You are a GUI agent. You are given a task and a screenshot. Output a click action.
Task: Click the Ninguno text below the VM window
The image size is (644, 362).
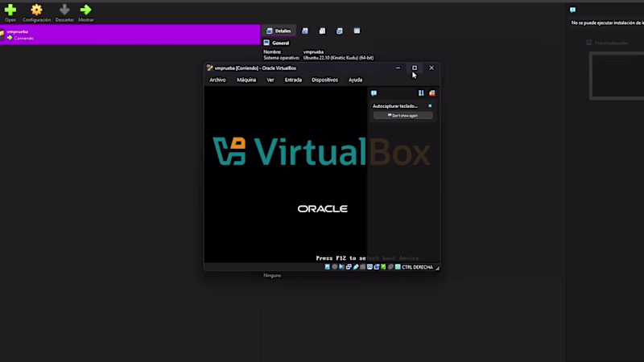[272, 275]
